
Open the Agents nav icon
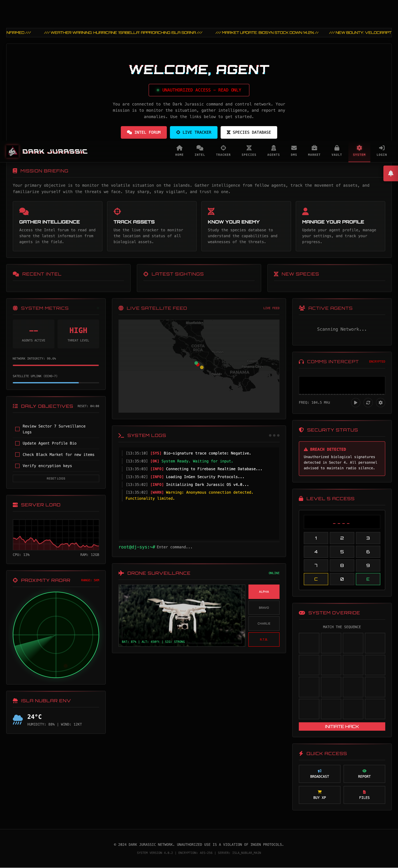[273, 151]
